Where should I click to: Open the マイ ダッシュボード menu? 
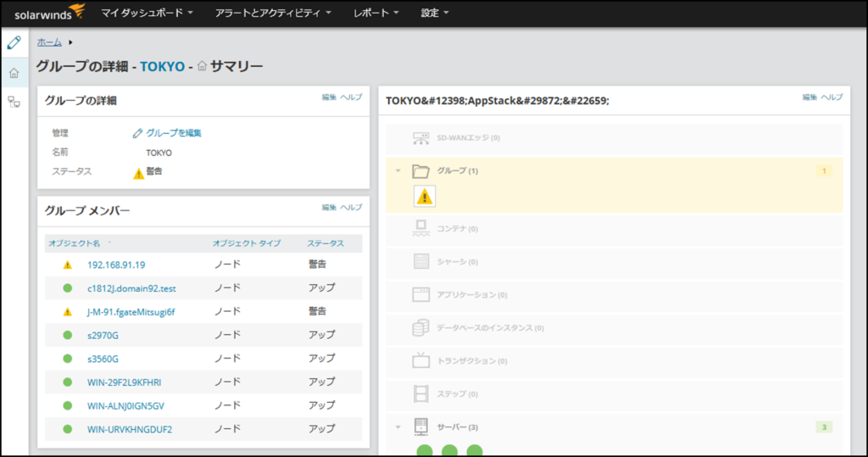click(147, 13)
